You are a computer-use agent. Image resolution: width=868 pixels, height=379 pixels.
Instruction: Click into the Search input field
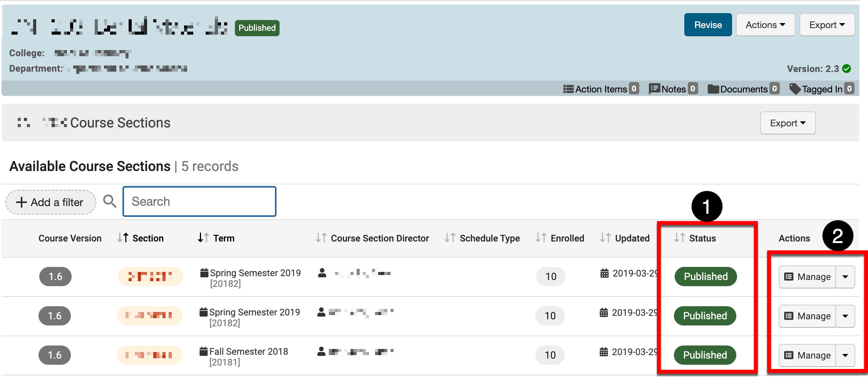(x=199, y=201)
